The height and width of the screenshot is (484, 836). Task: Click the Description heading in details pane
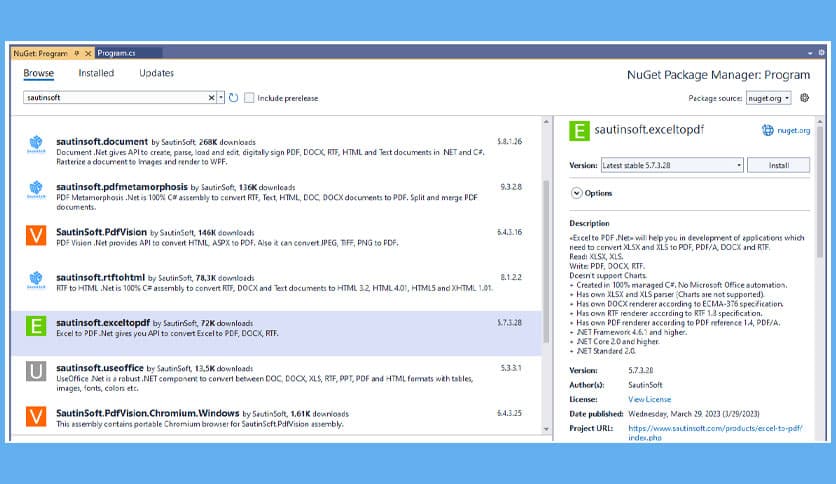[589, 223]
